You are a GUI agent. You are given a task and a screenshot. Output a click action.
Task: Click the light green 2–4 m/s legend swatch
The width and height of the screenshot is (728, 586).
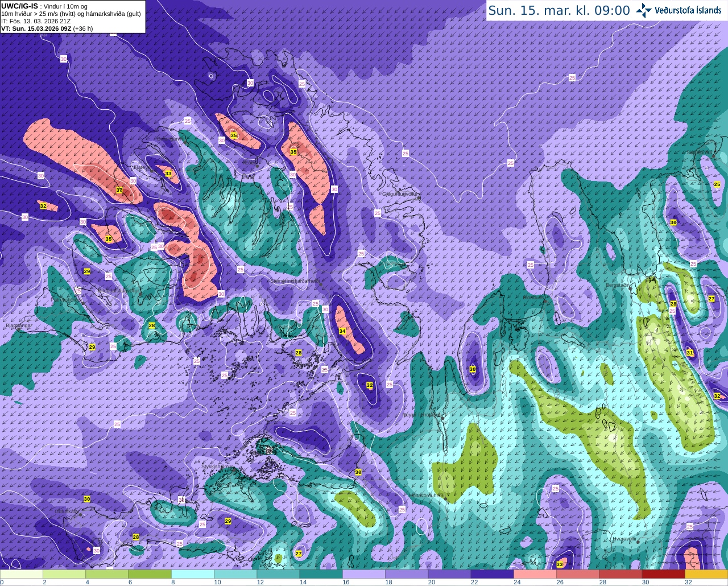click(x=64, y=574)
